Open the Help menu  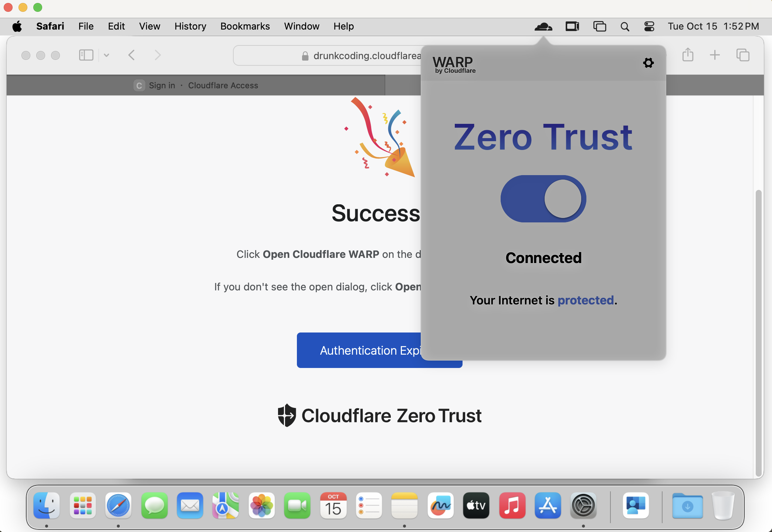pyautogui.click(x=343, y=27)
